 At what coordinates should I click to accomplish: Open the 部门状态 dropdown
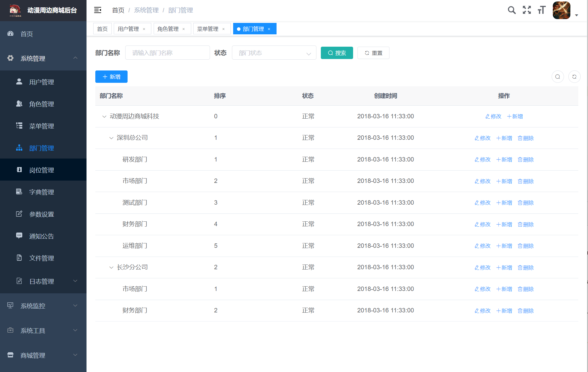pos(274,53)
